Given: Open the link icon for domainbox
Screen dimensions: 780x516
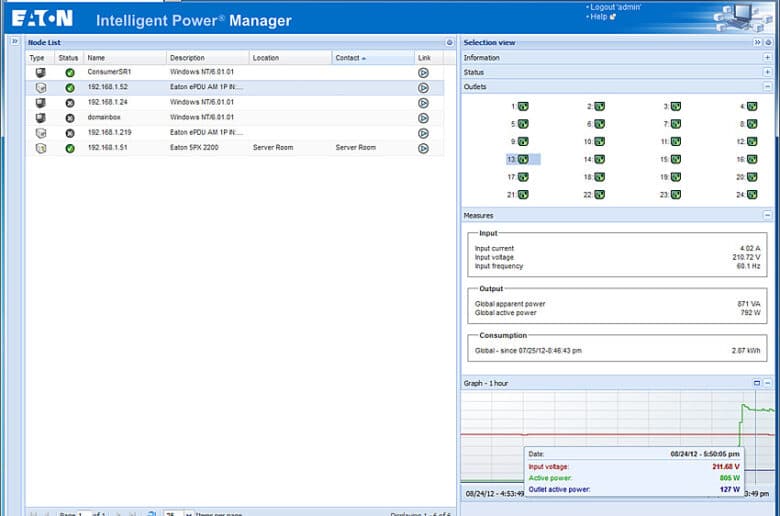Looking at the screenshot, I should click(x=423, y=118).
